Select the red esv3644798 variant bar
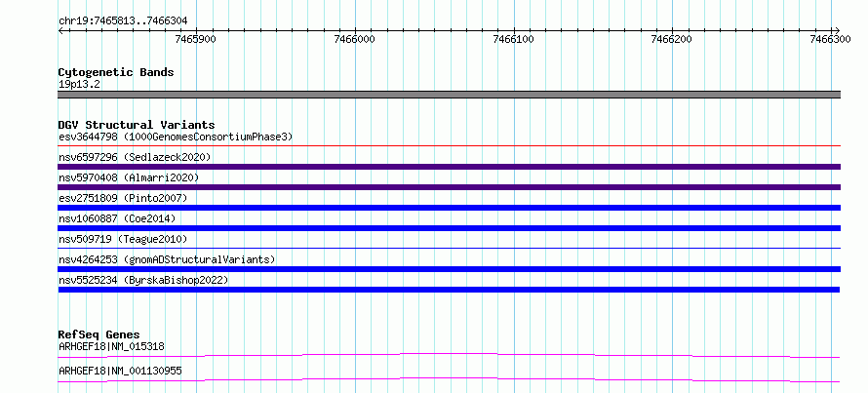This screenshot has width=868, height=393. coord(450,146)
